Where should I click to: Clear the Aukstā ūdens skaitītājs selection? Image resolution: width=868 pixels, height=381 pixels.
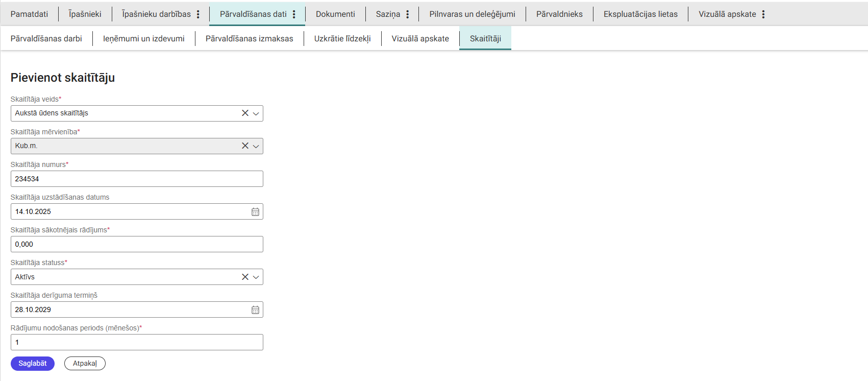245,113
